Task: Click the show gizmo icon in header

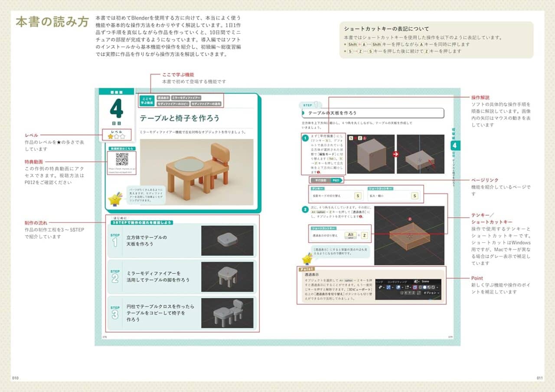Action: (388, 287)
